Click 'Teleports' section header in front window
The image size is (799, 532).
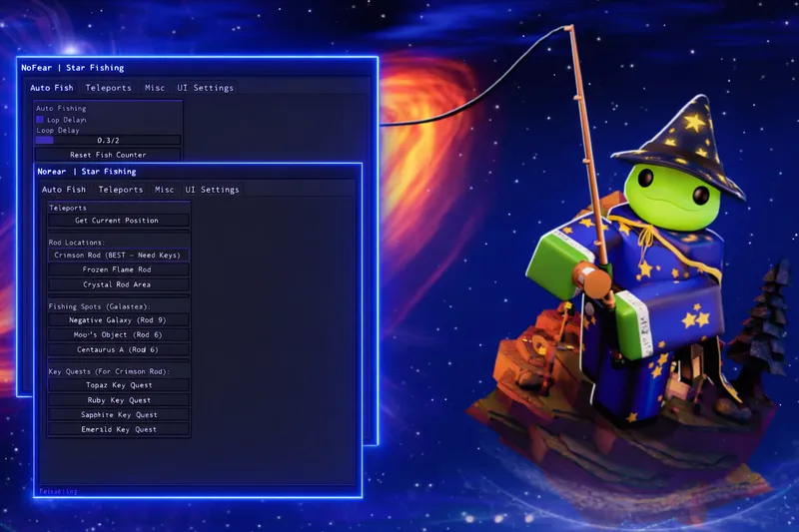click(x=68, y=208)
